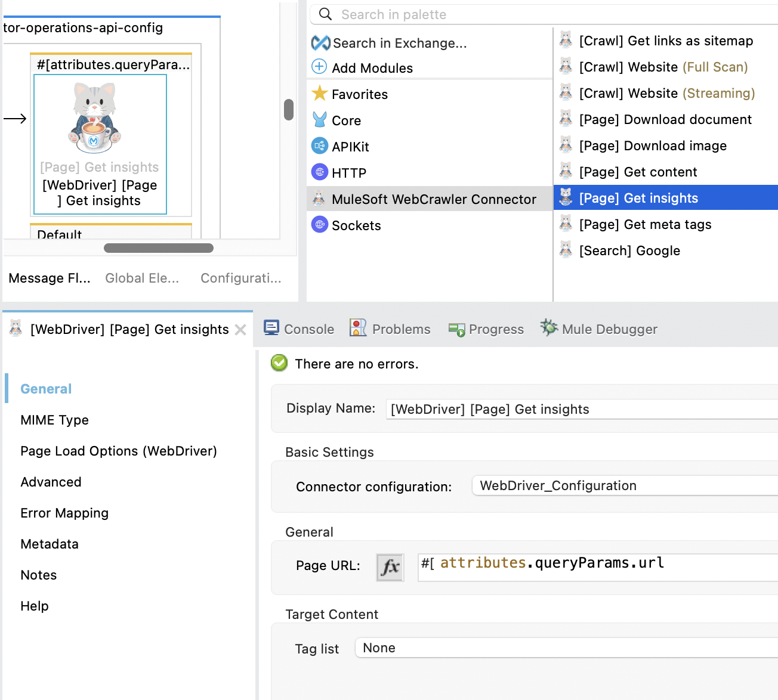Open the Tag list dropdown
The image size is (778, 700).
pos(566,648)
